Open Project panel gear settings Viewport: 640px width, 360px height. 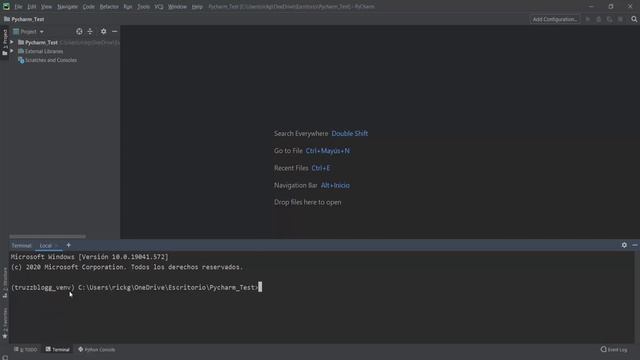coord(103,31)
